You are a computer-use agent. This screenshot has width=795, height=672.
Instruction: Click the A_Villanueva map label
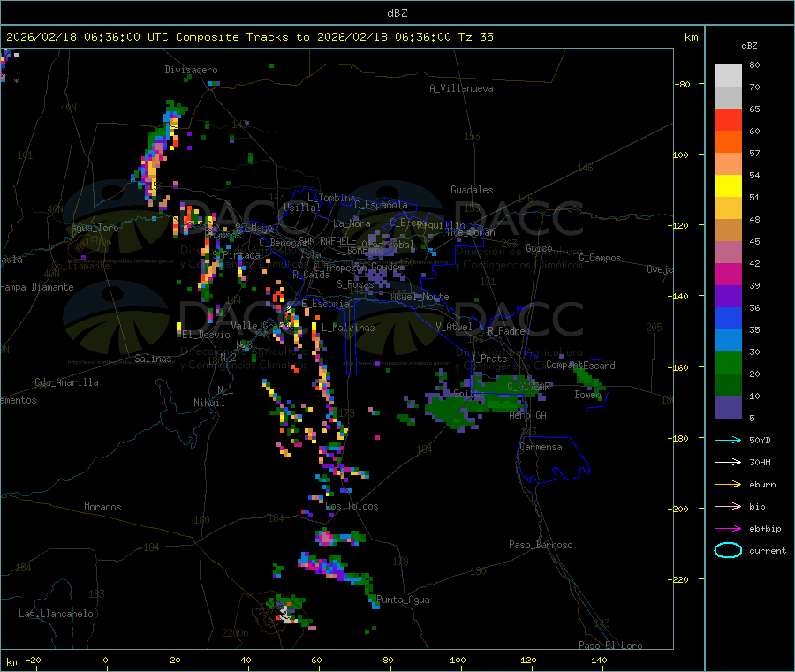click(461, 88)
